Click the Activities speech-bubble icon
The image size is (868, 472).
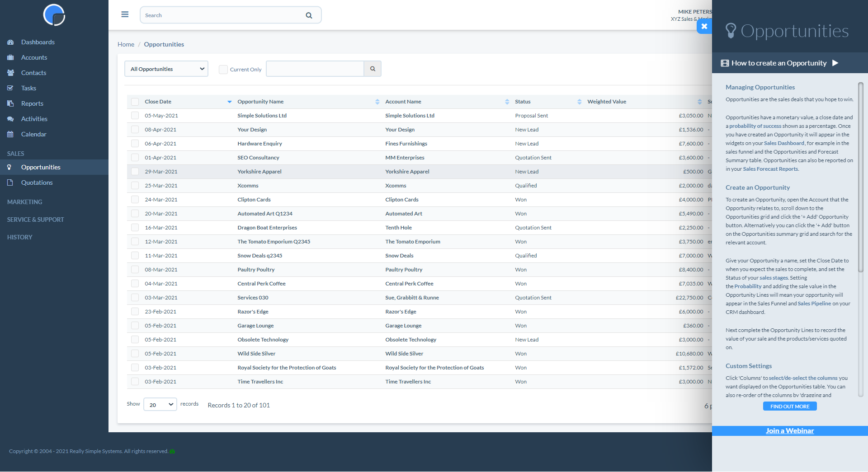(x=10, y=119)
